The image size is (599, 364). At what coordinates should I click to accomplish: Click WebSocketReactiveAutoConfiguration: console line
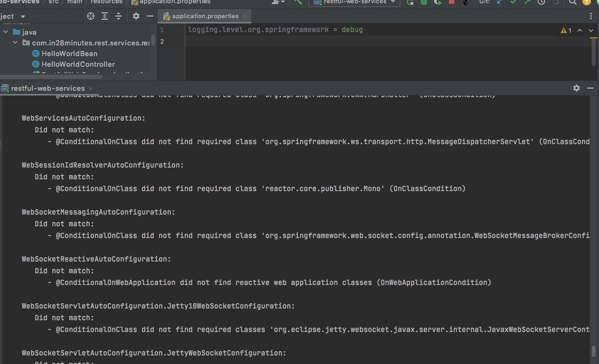pyautogui.click(x=96, y=259)
